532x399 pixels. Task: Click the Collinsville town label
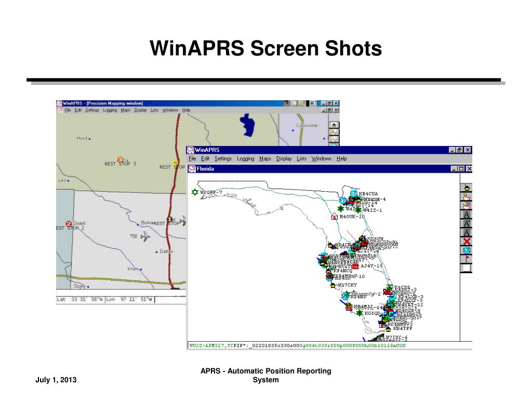307,126
